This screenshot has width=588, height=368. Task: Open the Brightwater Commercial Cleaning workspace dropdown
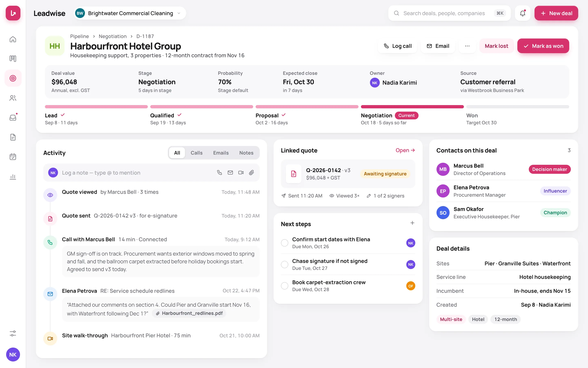point(130,13)
